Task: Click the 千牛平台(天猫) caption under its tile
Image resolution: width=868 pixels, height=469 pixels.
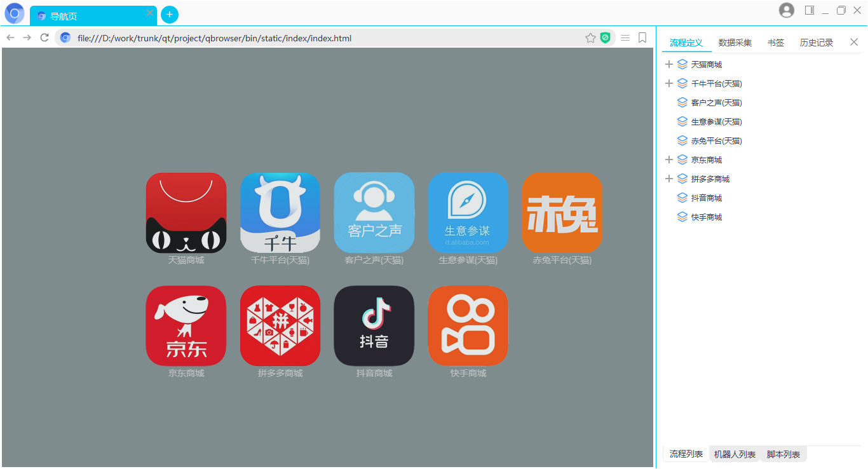Action: point(280,261)
